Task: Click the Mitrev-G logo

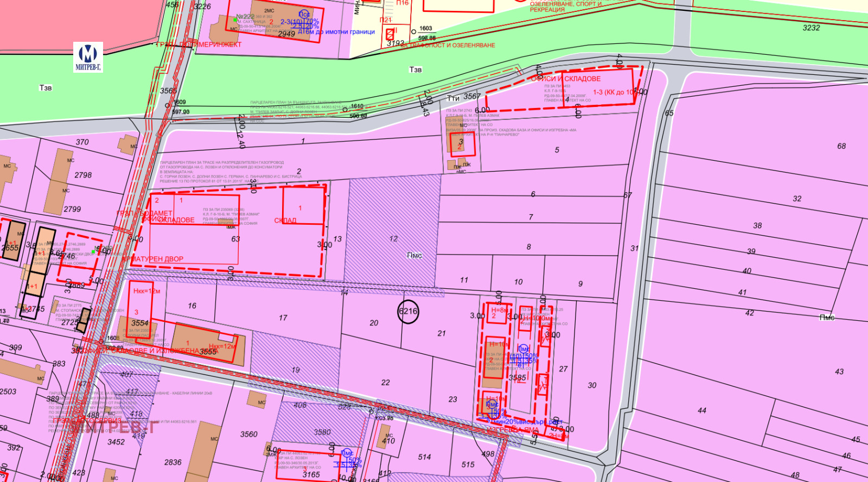Action: [x=88, y=56]
